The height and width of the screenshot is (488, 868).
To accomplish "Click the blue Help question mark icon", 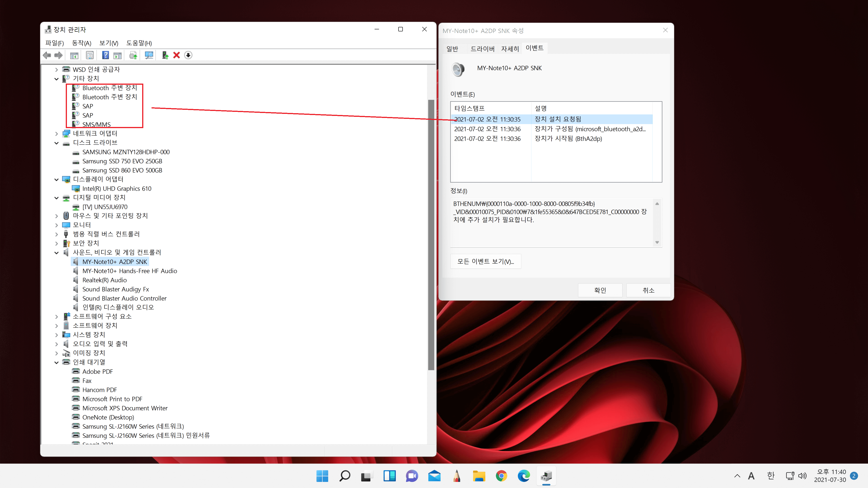I will click(x=106, y=55).
